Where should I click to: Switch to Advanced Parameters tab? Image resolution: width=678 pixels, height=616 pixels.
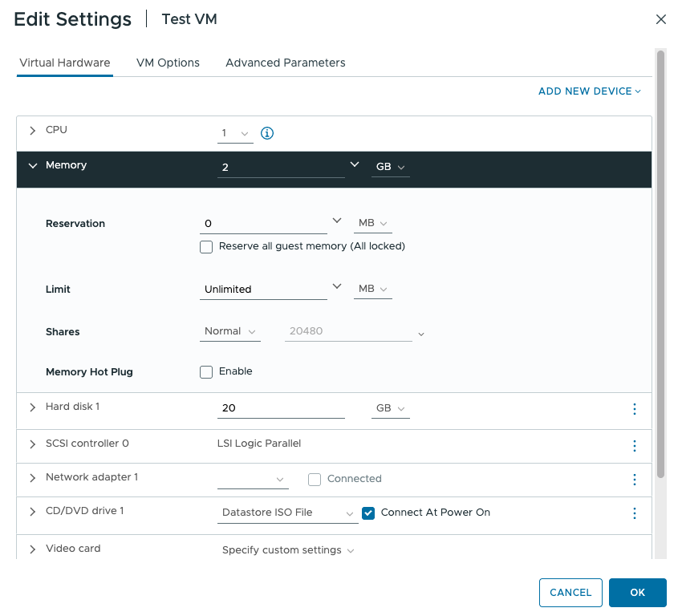coord(286,63)
